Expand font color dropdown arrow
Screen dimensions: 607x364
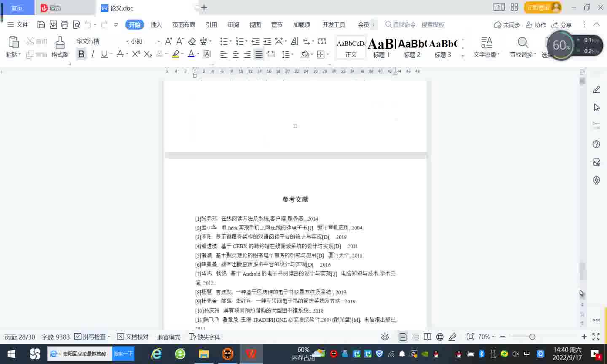(198, 54)
